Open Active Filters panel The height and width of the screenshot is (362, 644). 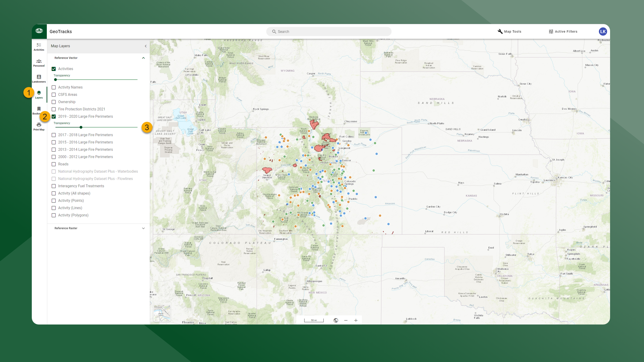click(x=563, y=32)
